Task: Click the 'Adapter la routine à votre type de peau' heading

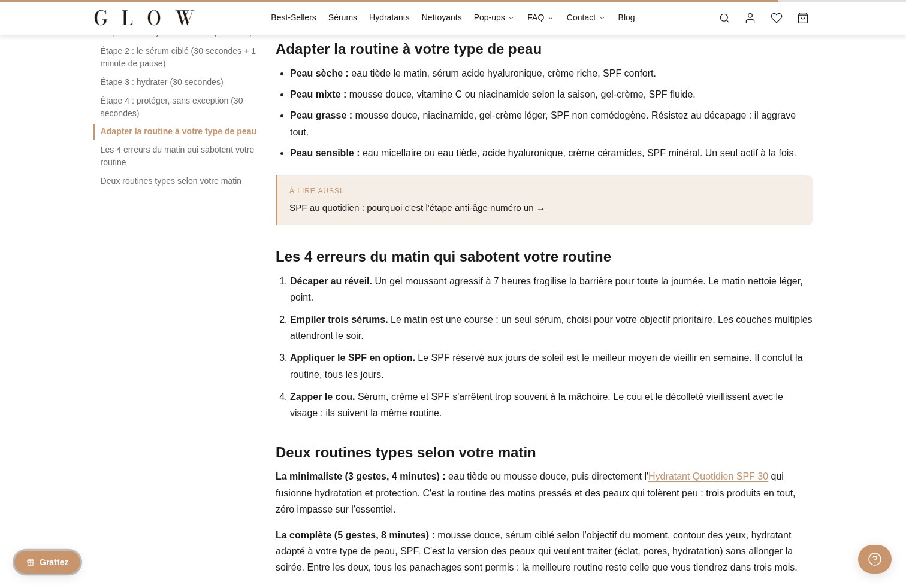Action: pos(409,49)
